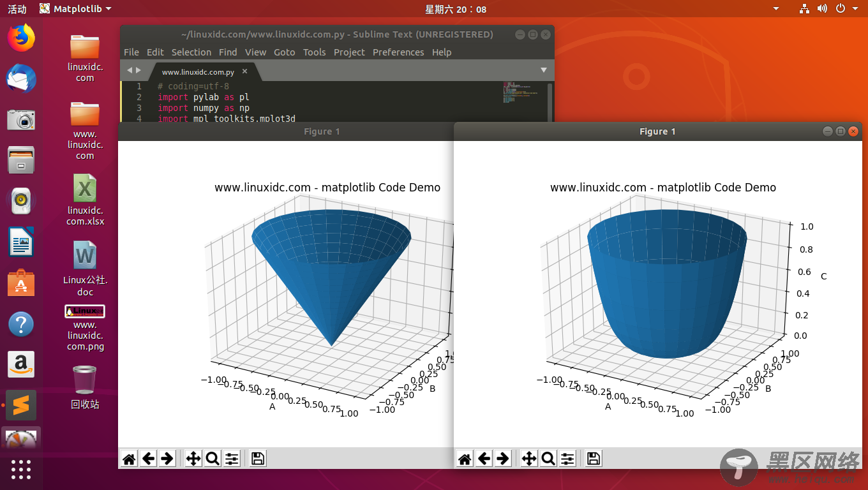Open Selection menu in Sublime Text
Viewport: 868px width, 490px height.
pyautogui.click(x=191, y=52)
